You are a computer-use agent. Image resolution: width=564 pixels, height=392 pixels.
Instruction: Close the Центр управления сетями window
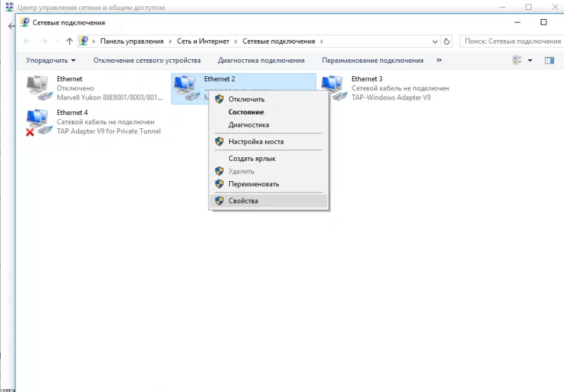point(555,7)
